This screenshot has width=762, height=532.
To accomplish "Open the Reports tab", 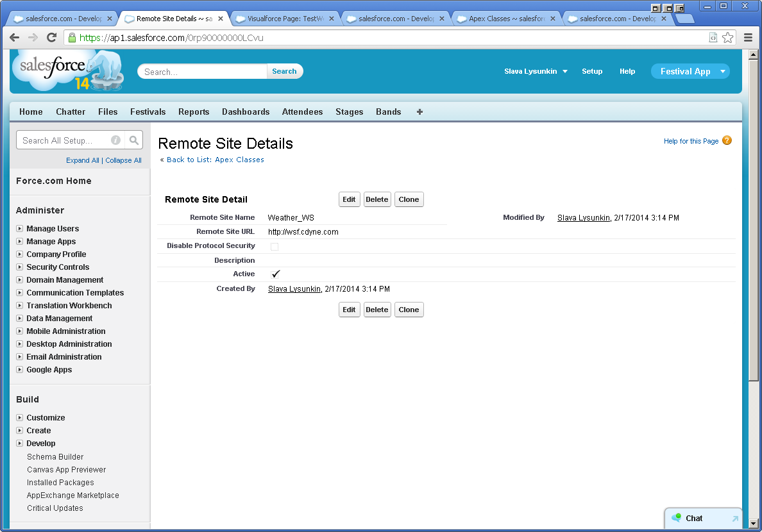I will pos(194,112).
